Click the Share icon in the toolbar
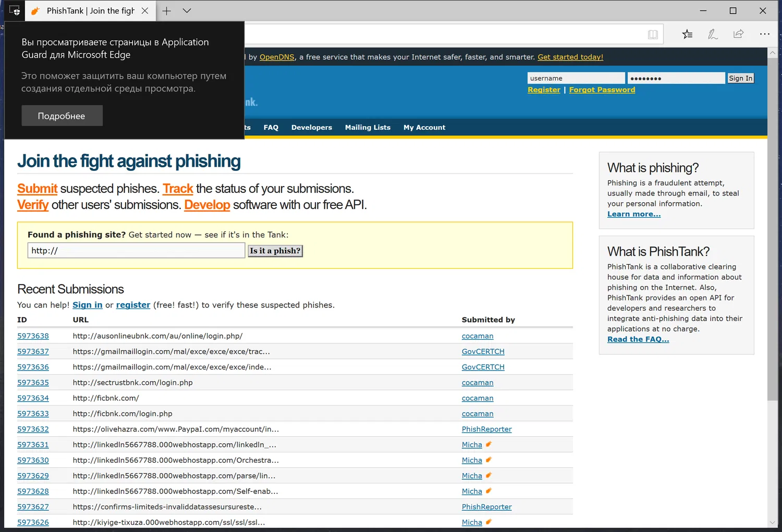 [738, 34]
